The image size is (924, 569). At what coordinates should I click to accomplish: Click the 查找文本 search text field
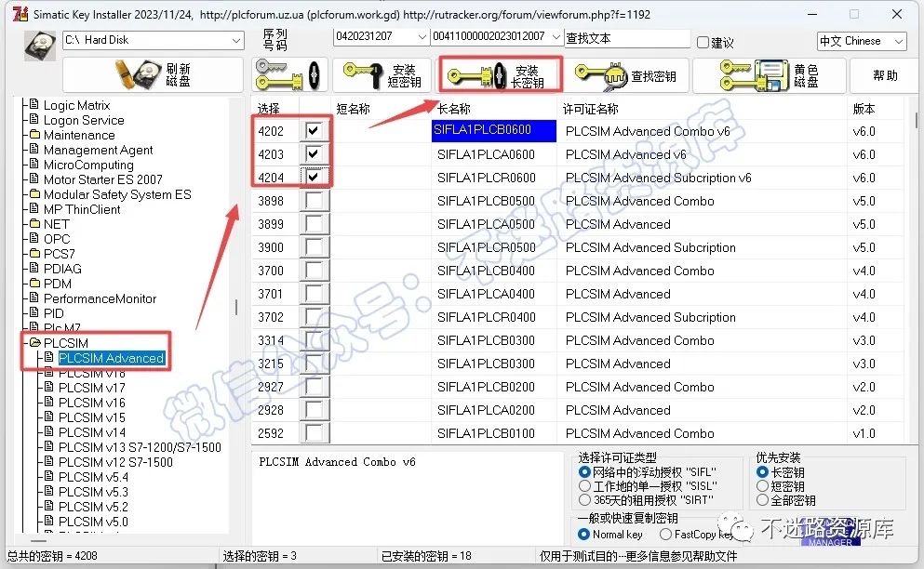[627, 38]
